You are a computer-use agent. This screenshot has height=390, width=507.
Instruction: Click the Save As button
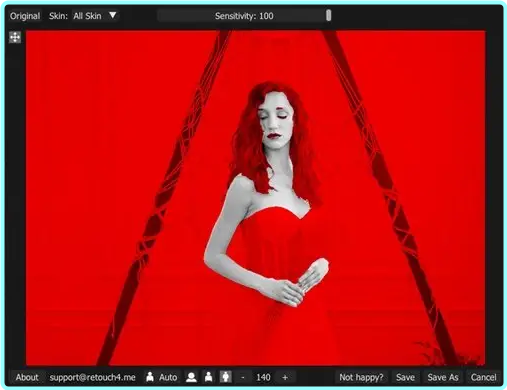click(x=443, y=377)
